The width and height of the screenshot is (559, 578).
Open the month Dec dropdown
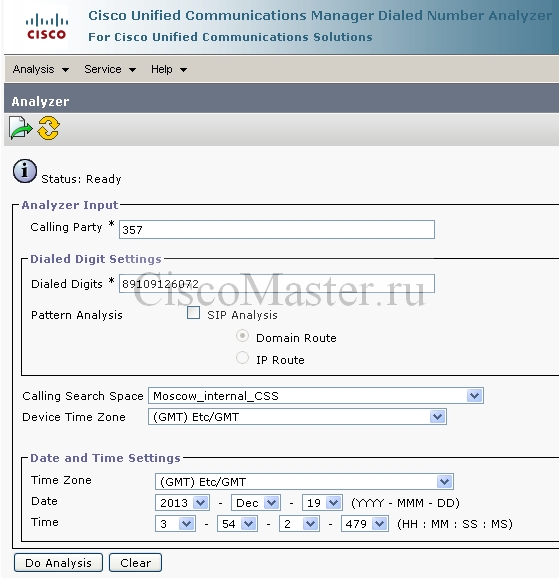[x=256, y=503]
